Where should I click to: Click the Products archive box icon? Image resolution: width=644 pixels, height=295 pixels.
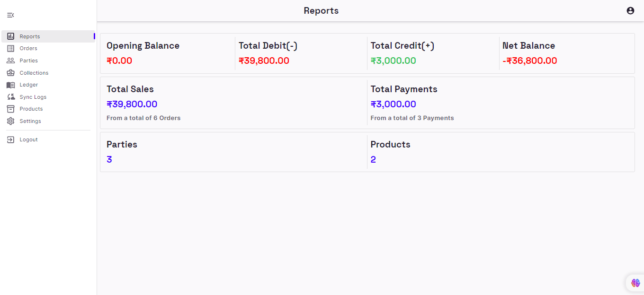[x=10, y=109]
